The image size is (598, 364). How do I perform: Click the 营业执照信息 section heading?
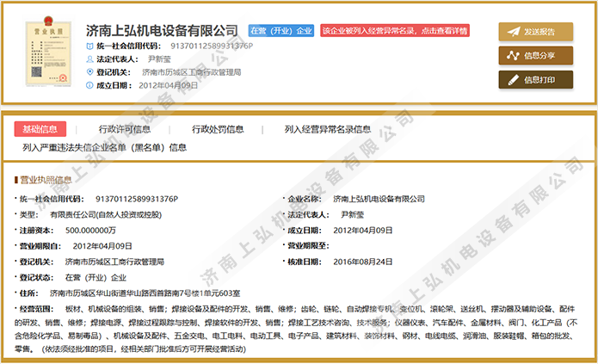click(46, 180)
